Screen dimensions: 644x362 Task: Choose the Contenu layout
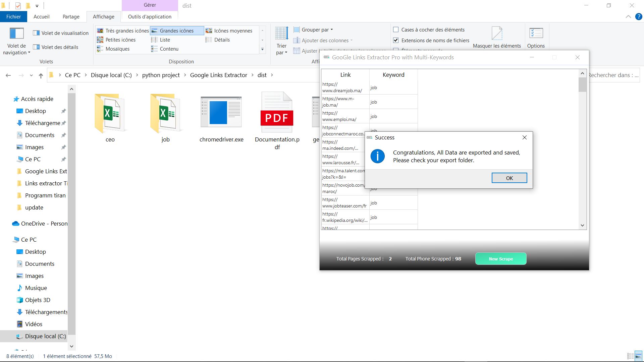[165, 49]
